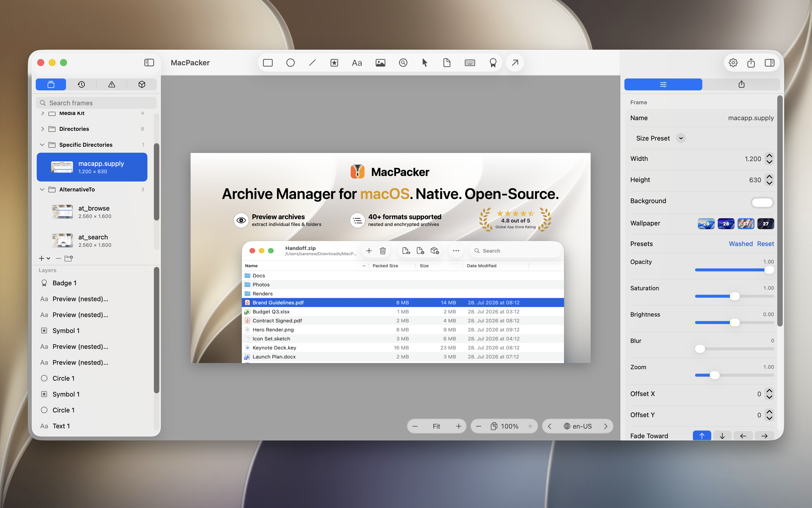
Task: Select the Badge rosette tool
Action: click(x=493, y=63)
